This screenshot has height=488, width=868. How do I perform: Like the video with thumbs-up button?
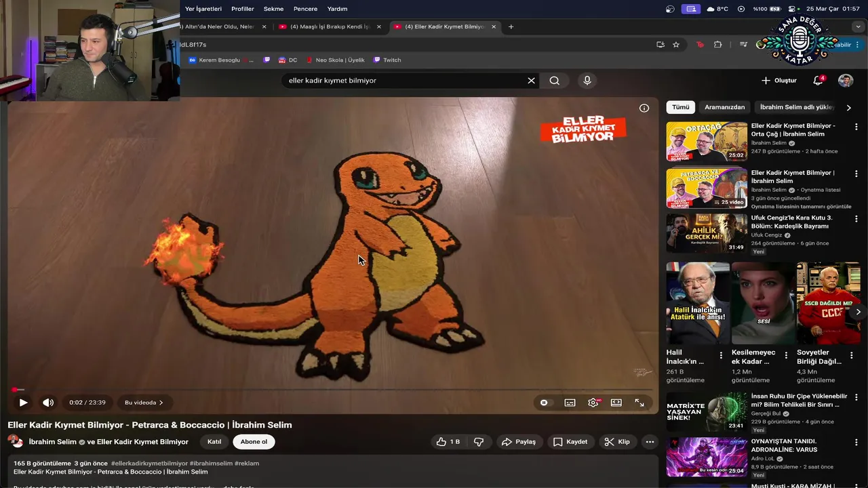pos(448,442)
